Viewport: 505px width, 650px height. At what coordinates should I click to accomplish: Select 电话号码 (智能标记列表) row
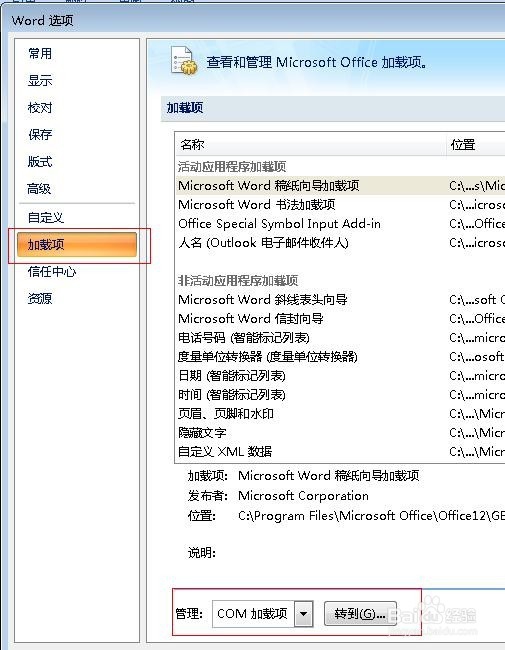340,337
